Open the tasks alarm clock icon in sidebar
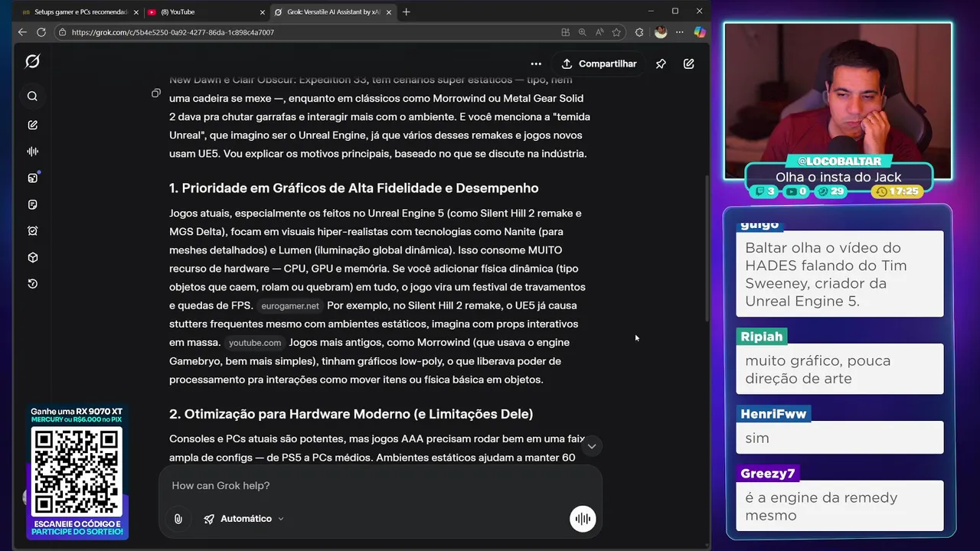The height and width of the screenshot is (551, 980). point(32,230)
